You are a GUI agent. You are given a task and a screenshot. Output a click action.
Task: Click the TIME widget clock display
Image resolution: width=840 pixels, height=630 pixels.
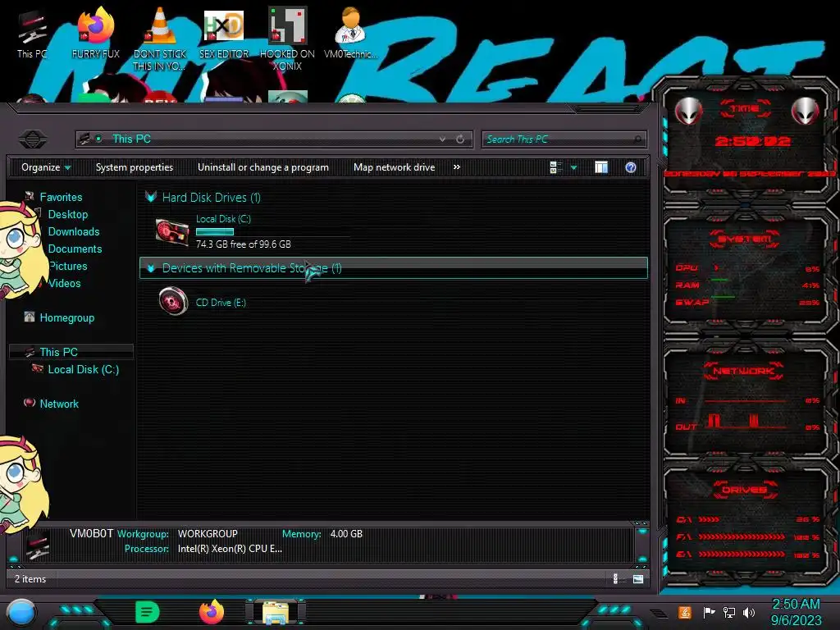coord(752,141)
